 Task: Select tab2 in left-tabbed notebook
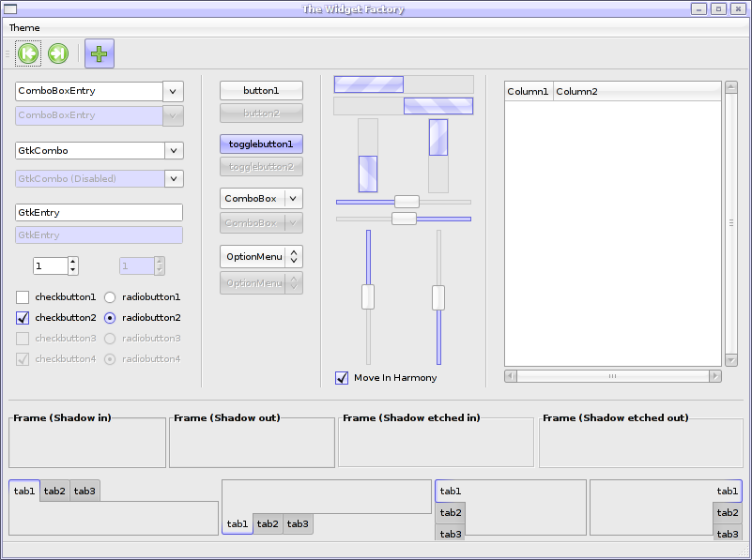click(x=451, y=512)
